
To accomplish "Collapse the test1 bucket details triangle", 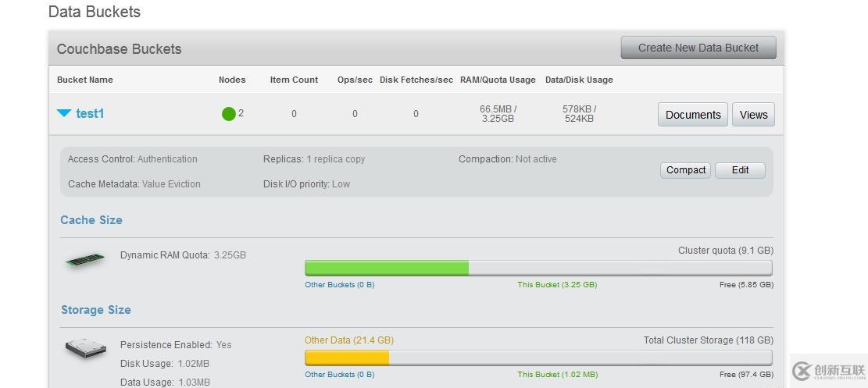I will pyautogui.click(x=64, y=113).
